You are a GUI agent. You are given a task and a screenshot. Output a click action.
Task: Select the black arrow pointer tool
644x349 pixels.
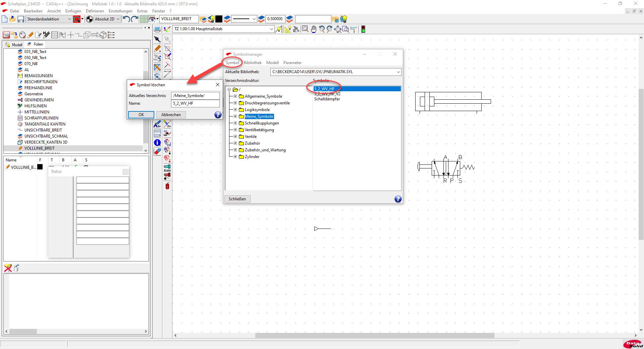coord(157,40)
